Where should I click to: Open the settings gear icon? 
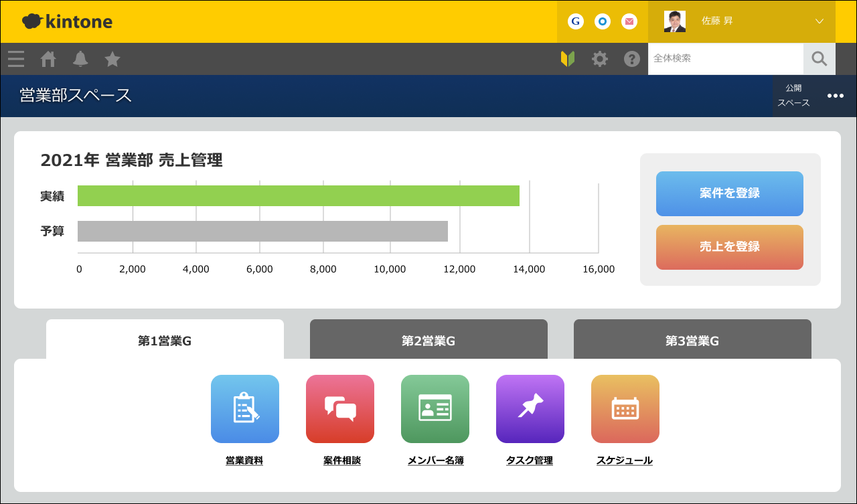click(600, 59)
